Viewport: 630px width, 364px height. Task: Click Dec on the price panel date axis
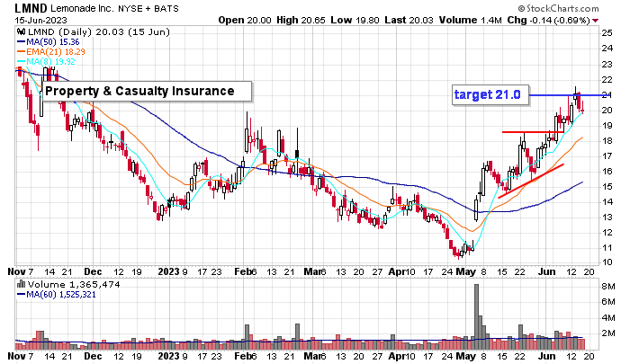tap(93, 271)
